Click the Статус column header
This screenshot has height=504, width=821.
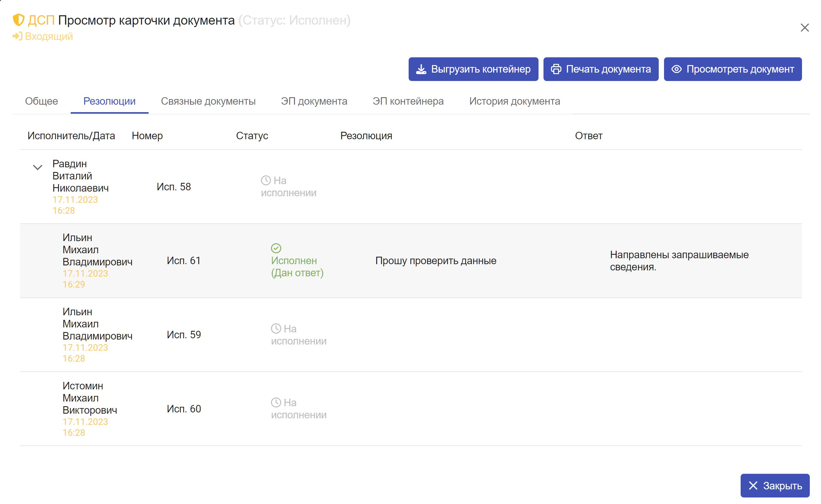coord(252,136)
